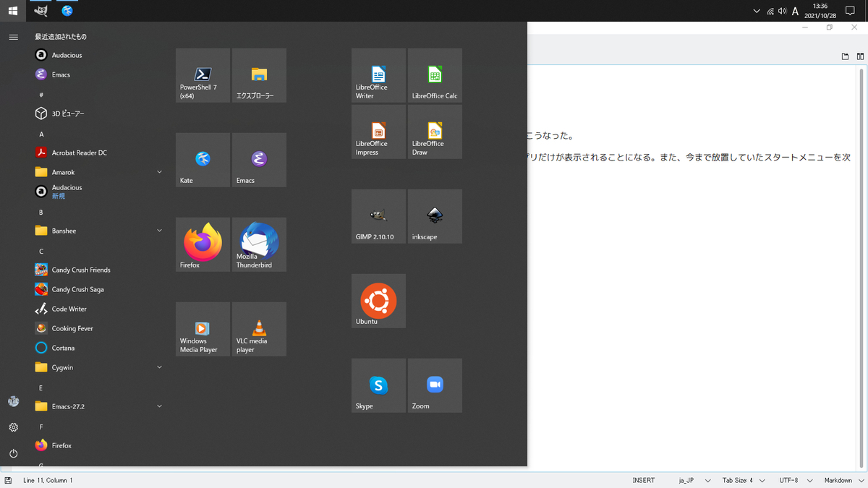
Task: Click the Windows Start button
Action: tap(13, 11)
